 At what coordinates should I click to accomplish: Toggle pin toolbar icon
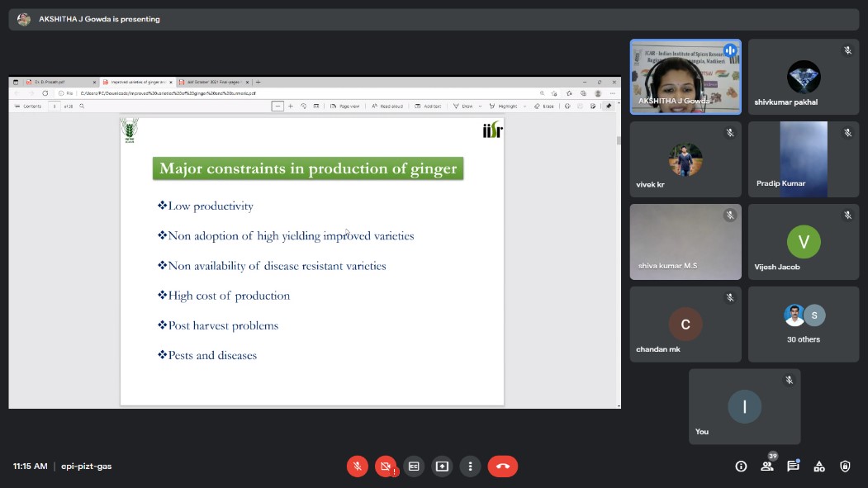pyautogui.click(x=609, y=107)
